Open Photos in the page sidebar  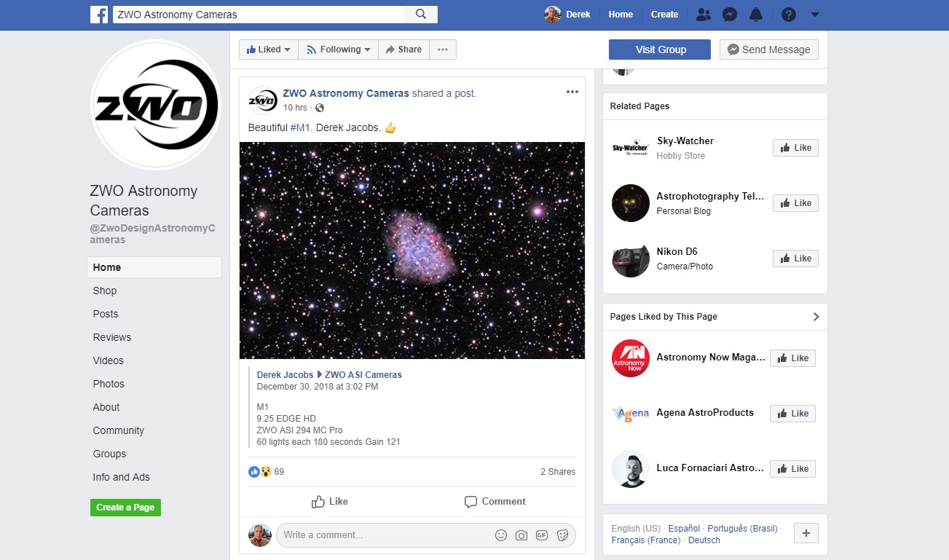(x=109, y=384)
